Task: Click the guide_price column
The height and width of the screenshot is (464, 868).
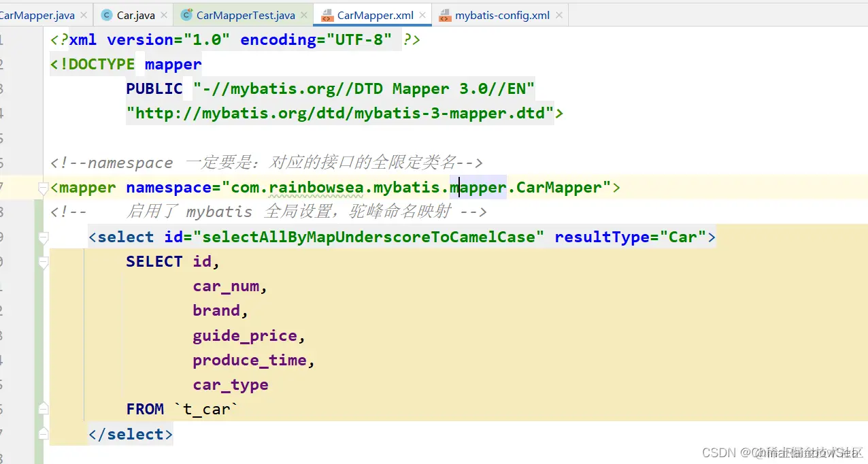Action: (x=245, y=336)
